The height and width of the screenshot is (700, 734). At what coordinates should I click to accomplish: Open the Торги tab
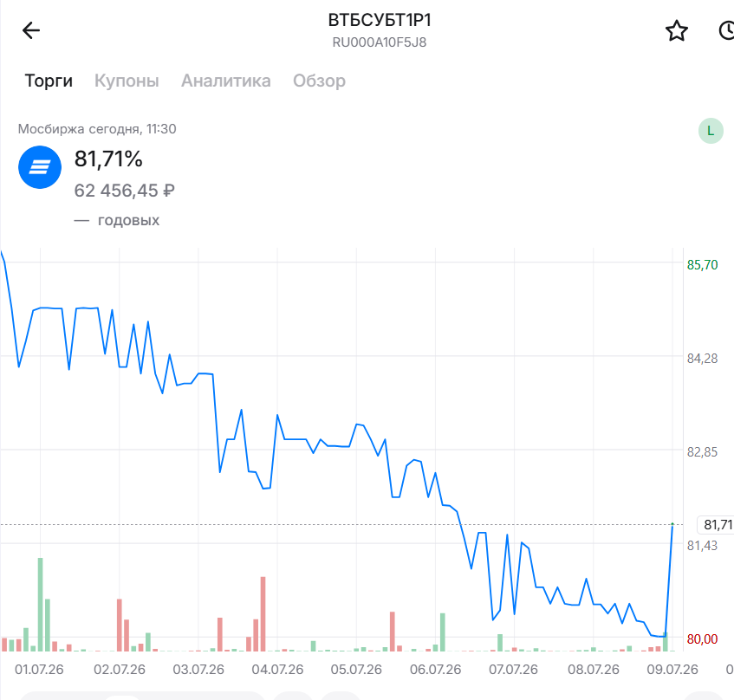(49, 81)
